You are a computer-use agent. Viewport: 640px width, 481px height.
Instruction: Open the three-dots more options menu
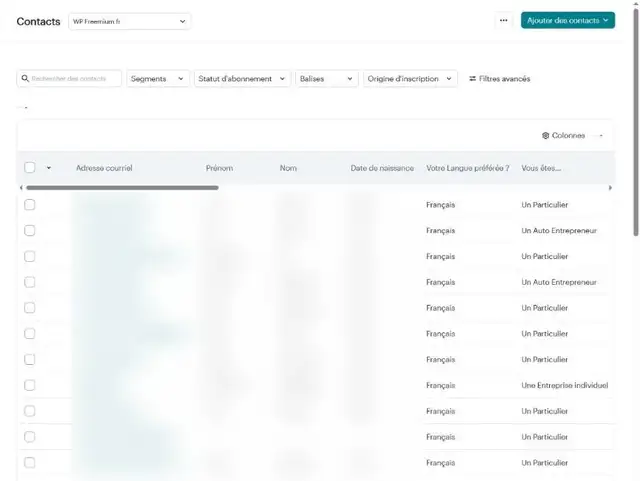[x=504, y=20]
